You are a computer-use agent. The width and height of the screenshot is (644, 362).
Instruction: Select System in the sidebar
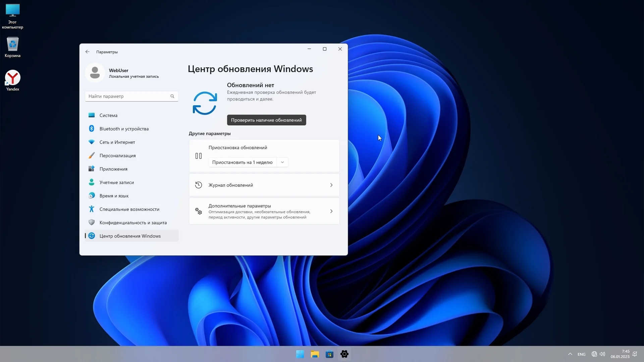click(x=108, y=115)
